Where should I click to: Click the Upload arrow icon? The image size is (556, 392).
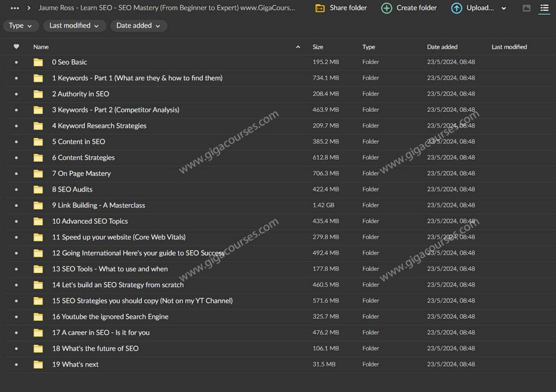[457, 8]
